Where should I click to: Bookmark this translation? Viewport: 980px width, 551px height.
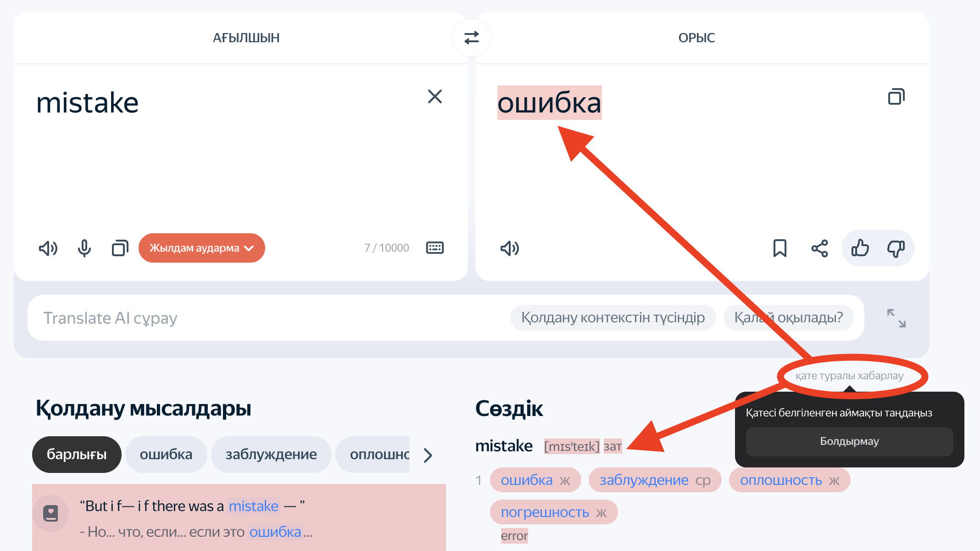(780, 248)
